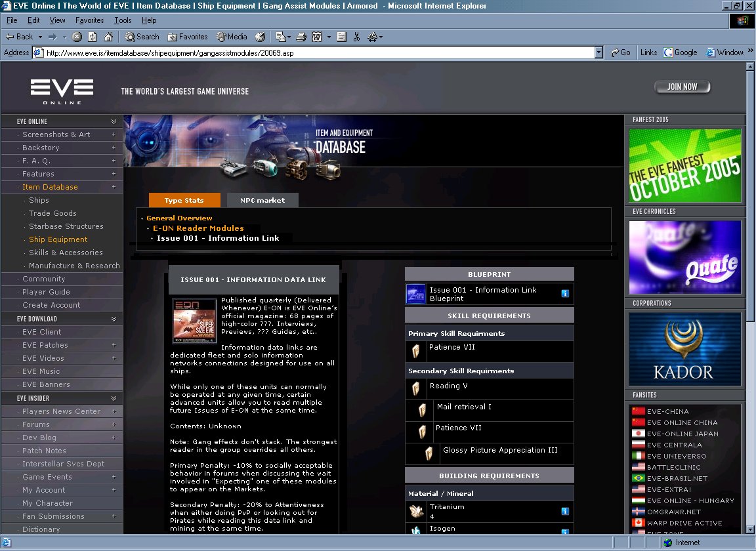Click skill book icon beside Reading V

tap(415, 388)
